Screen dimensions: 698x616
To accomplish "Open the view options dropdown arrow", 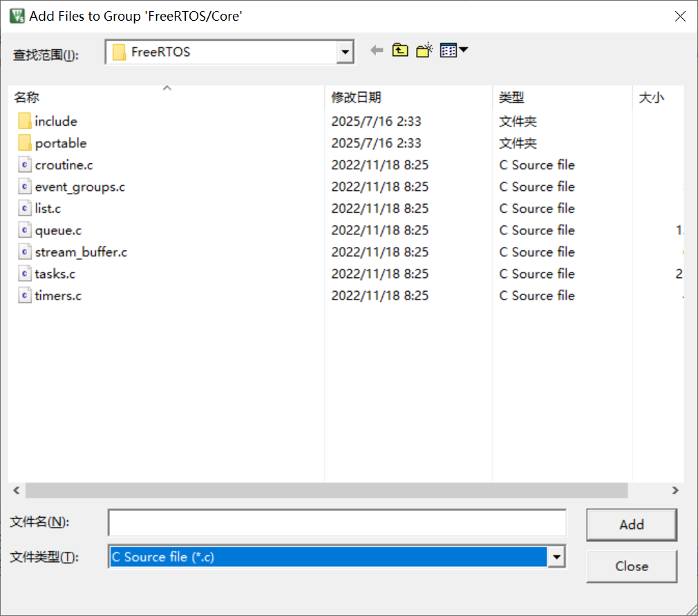I will coord(462,50).
